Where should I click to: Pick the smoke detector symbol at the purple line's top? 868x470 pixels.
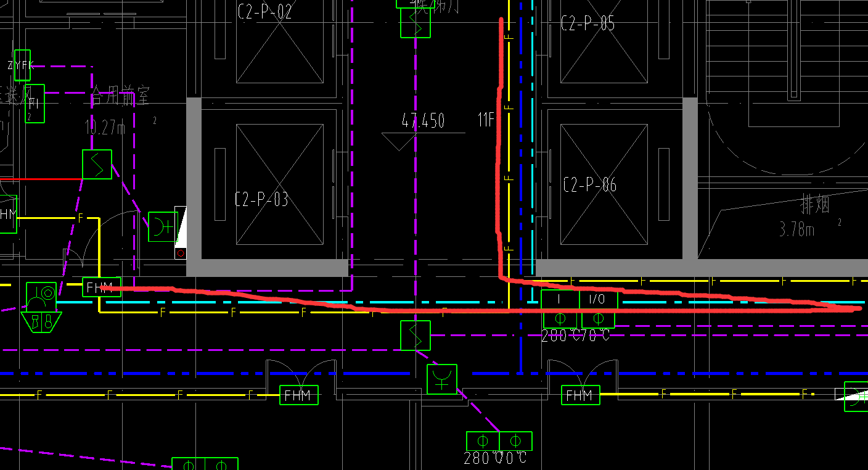[x=416, y=23]
